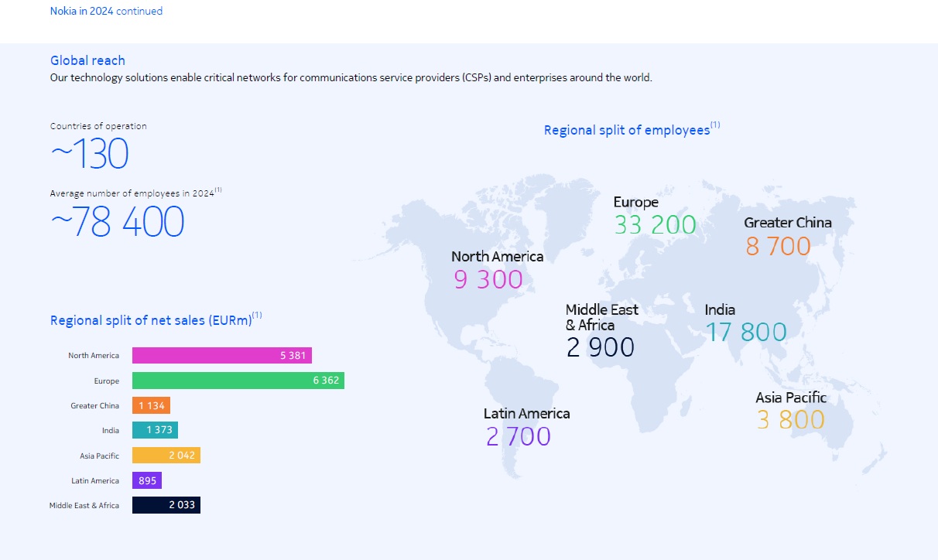Select the green Europe sales bar

click(x=238, y=381)
